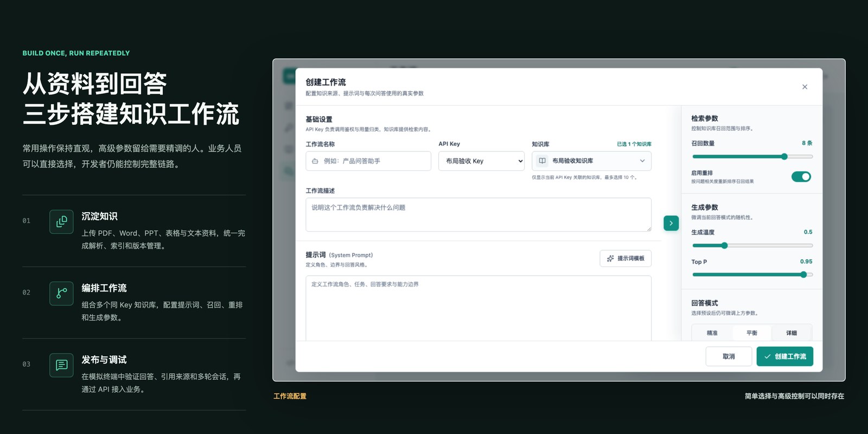The image size is (868, 434).
Task: Click the 编排工作流 branch icon
Action: point(61,293)
